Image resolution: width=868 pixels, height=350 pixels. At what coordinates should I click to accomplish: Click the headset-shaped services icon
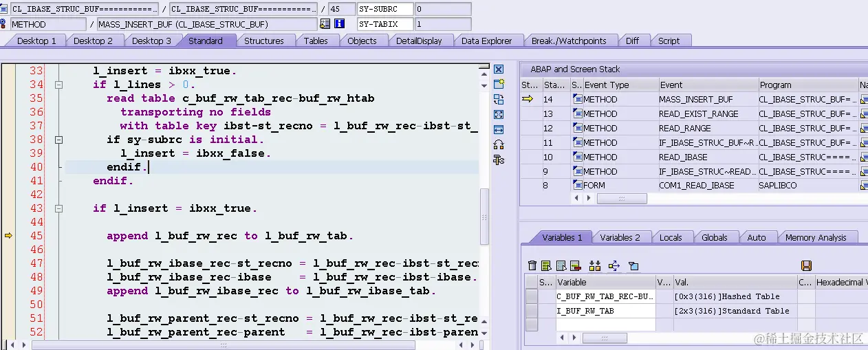tap(499, 144)
